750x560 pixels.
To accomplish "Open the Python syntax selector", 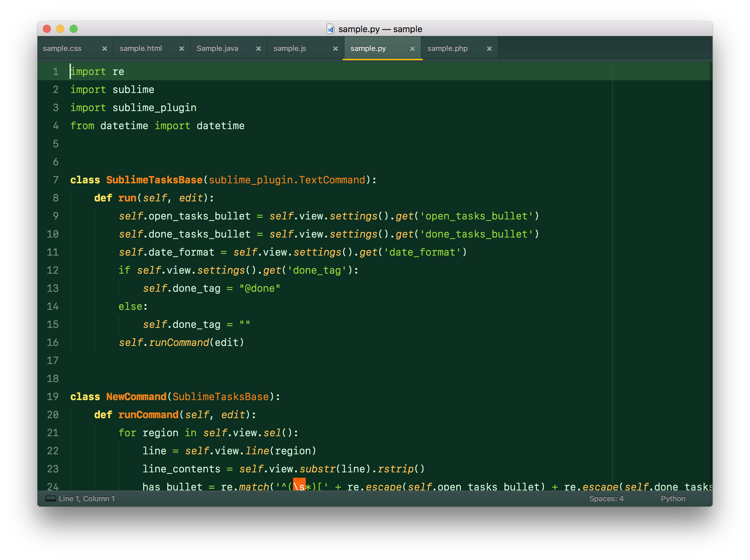I will tap(673, 498).
